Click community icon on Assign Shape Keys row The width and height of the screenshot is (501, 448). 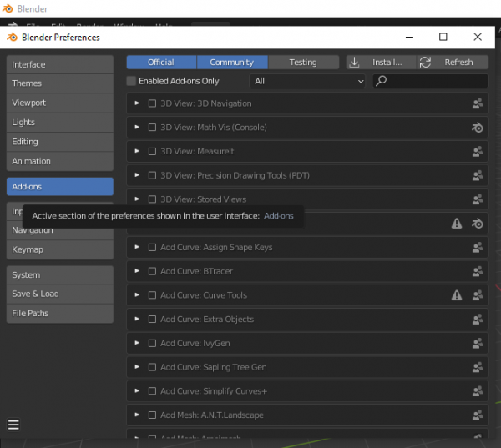(x=478, y=247)
